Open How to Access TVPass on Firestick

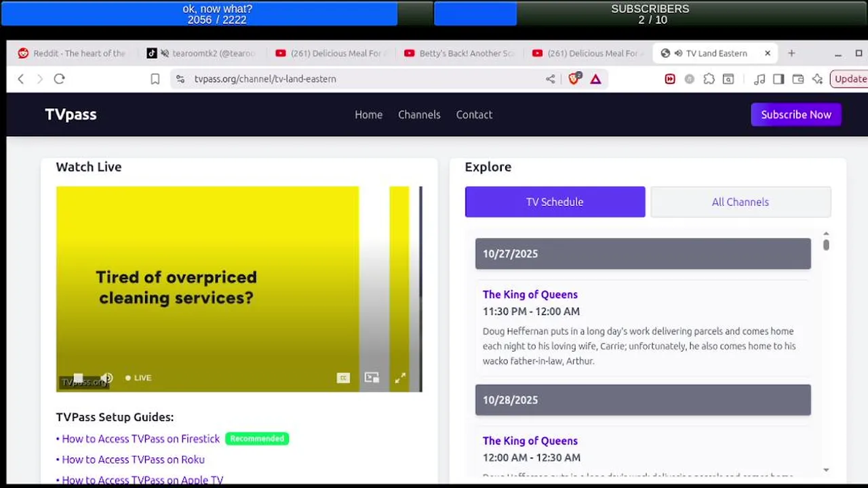140,439
